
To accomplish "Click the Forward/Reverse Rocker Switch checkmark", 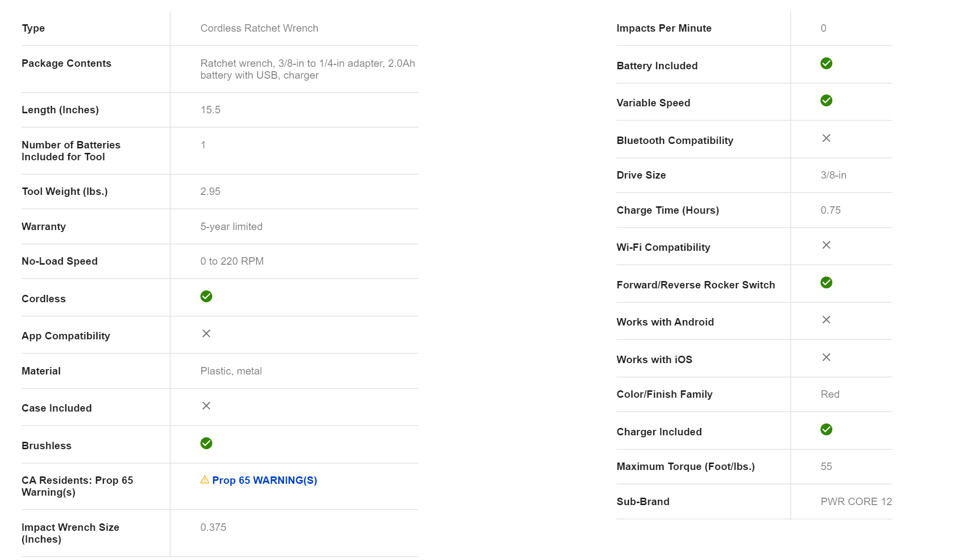I will tap(826, 282).
